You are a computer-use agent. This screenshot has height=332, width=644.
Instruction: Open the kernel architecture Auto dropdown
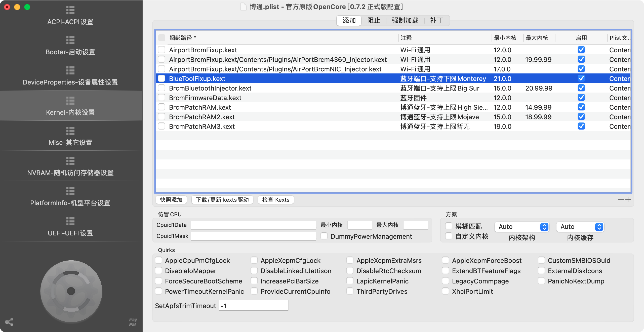pyautogui.click(x=521, y=227)
